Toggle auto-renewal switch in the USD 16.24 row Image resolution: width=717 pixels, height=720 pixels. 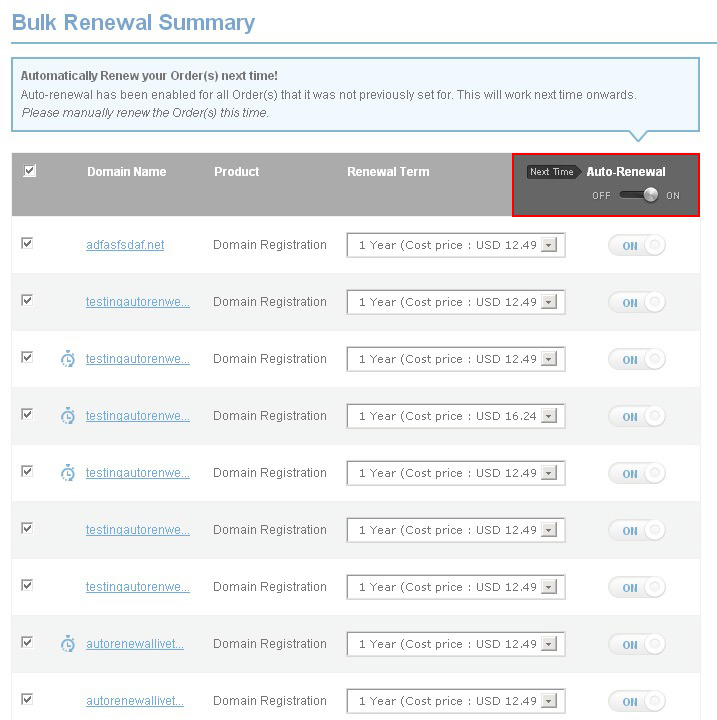(x=637, y=417)
